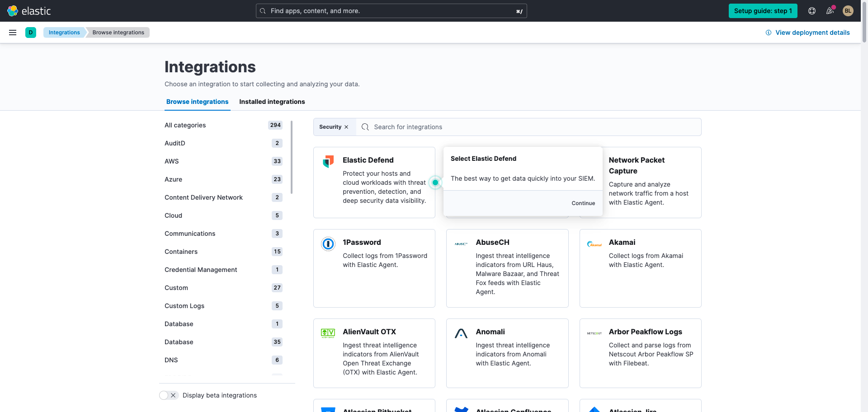Select Database category with 35 items
868x412 pixels.
coord(223,342)
